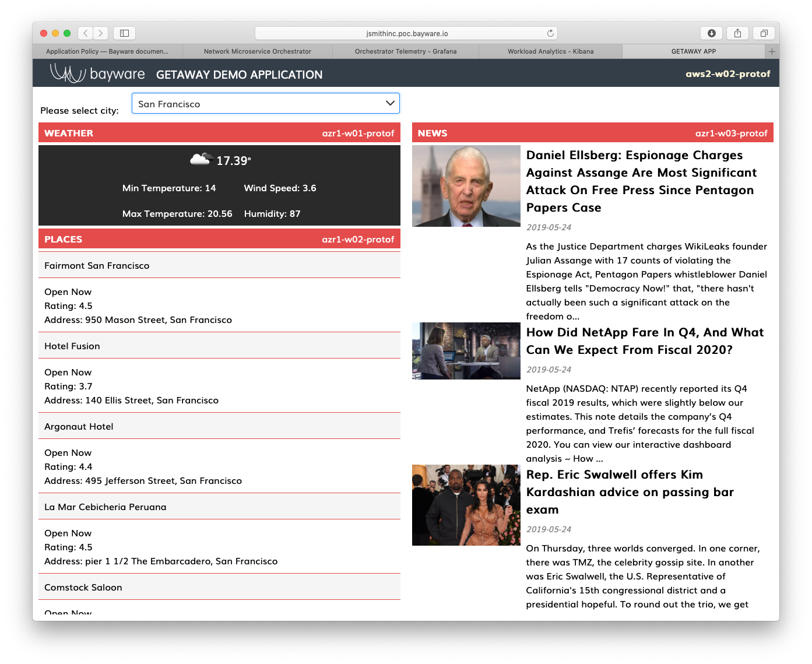This screenshot has width=812, height=664.
Task: Click the aws2-w02-protof host label
Action: [727, 74]
